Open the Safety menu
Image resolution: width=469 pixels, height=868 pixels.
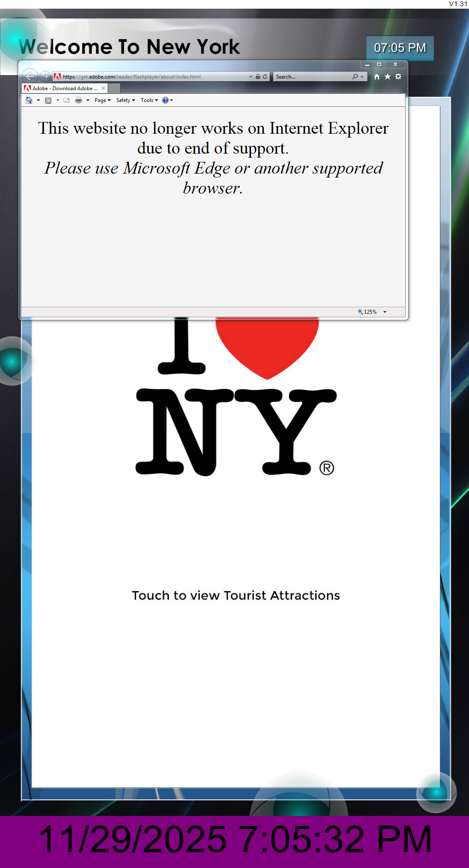coord(126,100)
